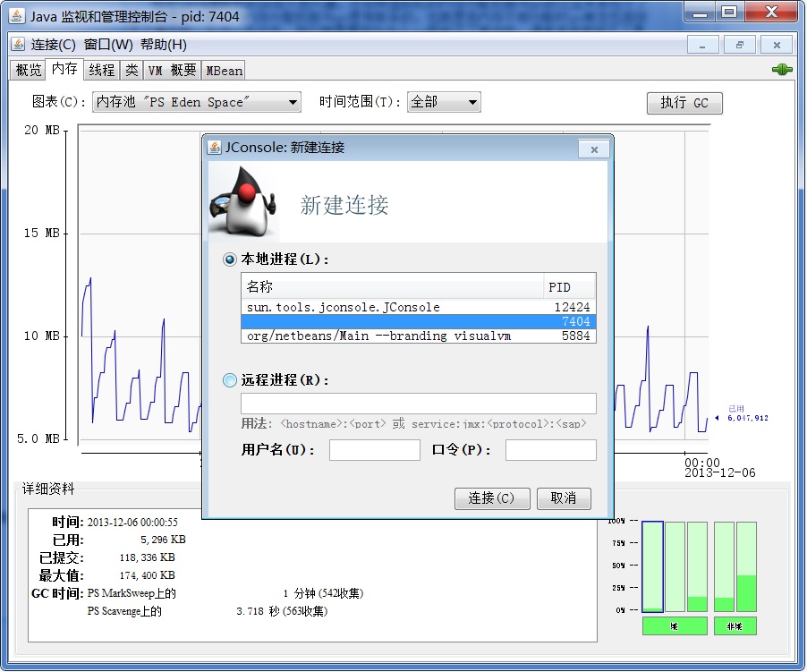Open the 时间范围 dropdown
This screenshot has height=672, width=807.
(x=444, y=102)
